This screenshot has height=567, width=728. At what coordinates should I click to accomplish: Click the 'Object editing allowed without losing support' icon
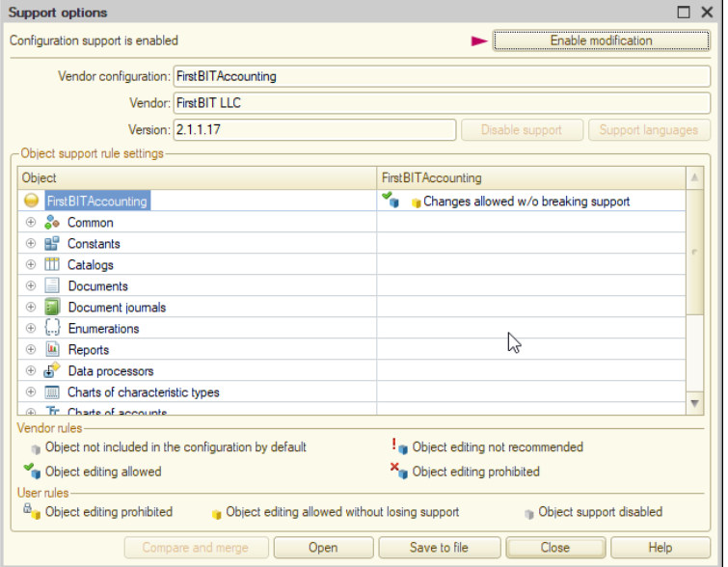(216, 514)
